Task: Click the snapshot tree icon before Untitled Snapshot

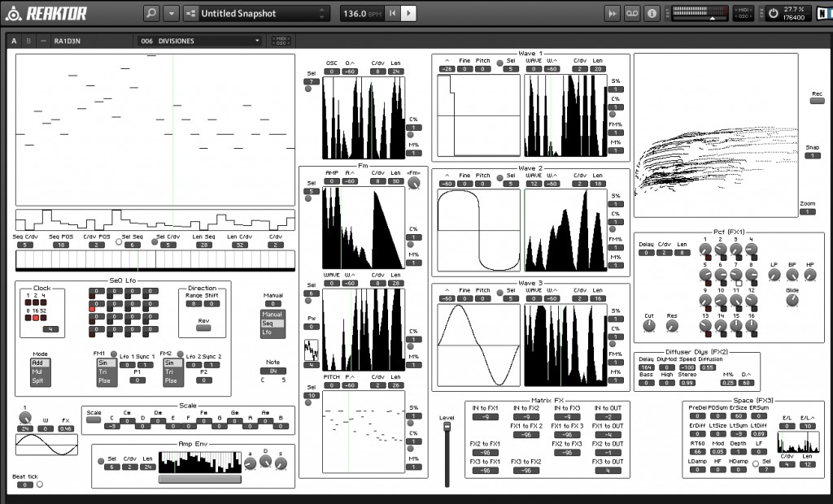Action: pyautogui.click(x=191, y=13)
